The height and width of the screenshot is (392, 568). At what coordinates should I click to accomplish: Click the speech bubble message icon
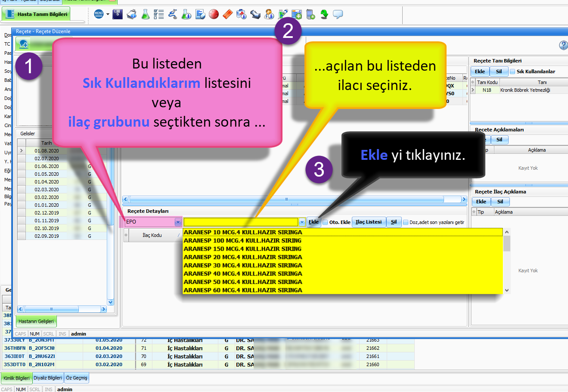(x=338, y=14)
